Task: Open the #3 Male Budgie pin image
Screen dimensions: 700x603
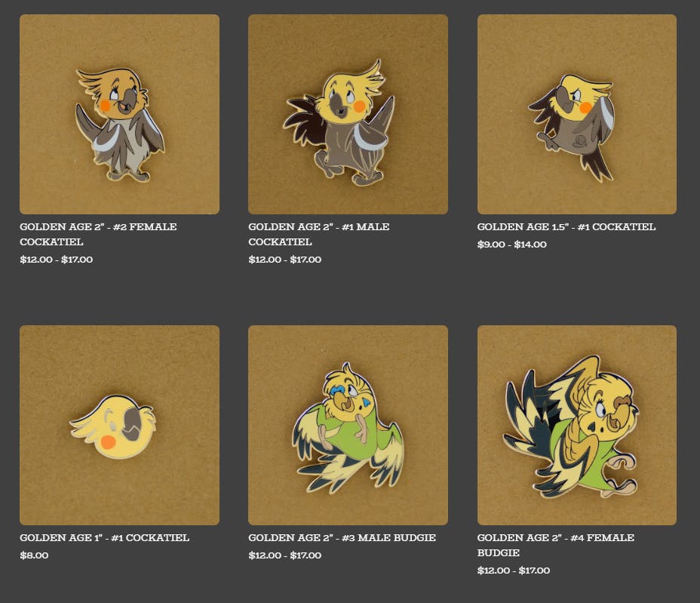Action: [348, 425]
